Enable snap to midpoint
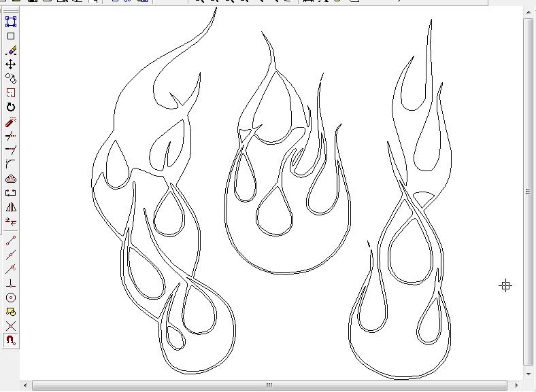Viewport: 536px width, 392px height. [11, 255]
